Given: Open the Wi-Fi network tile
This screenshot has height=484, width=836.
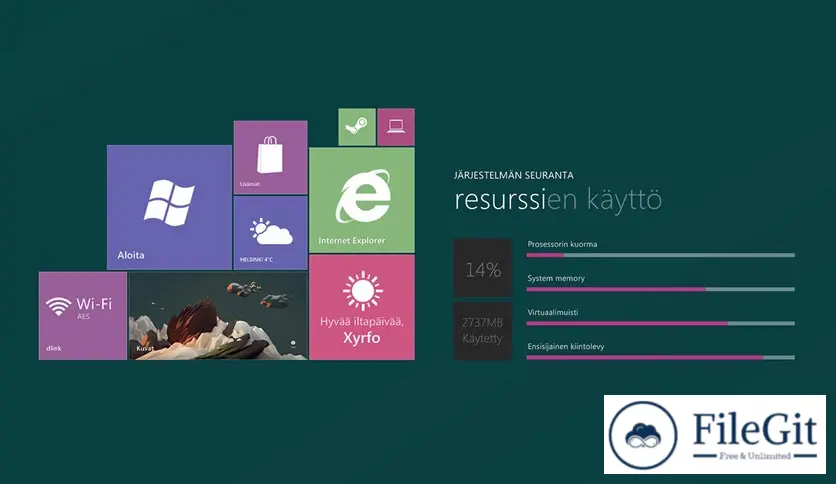Looking at the screenshot, I should (83, 316).
